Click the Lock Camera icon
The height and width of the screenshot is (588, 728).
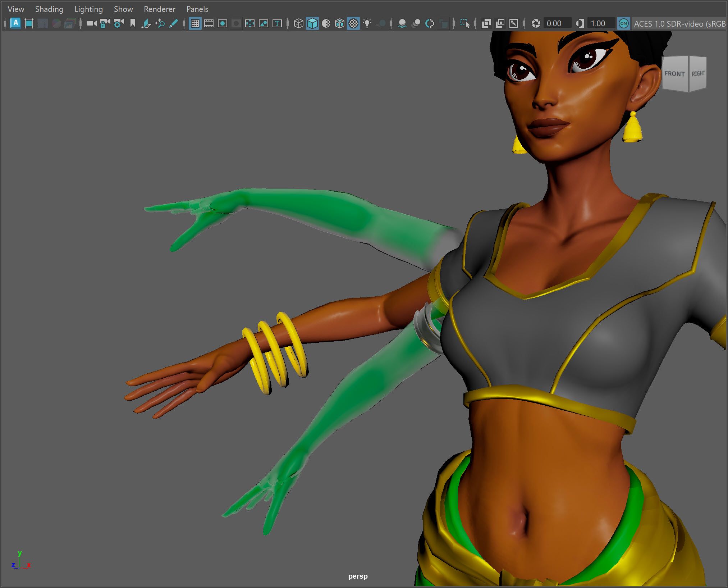tap(105, 24)
